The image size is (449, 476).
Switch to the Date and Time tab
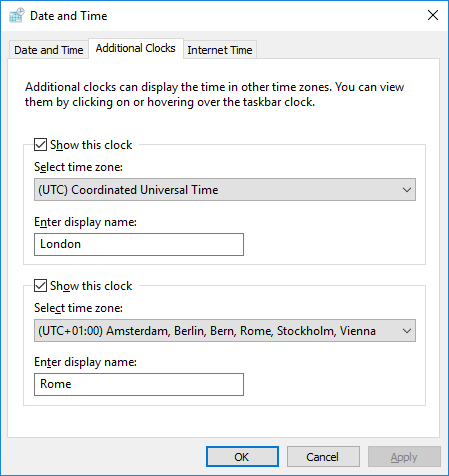(x=49, y=50)
